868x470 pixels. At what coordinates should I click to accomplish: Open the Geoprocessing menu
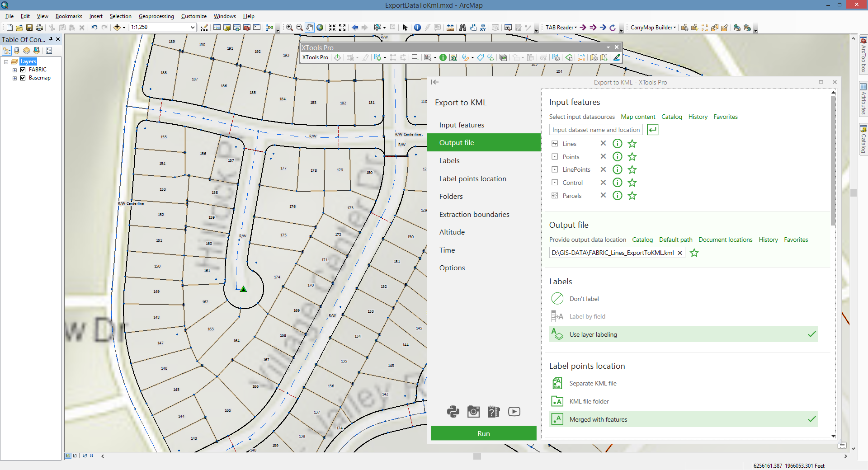156,16
